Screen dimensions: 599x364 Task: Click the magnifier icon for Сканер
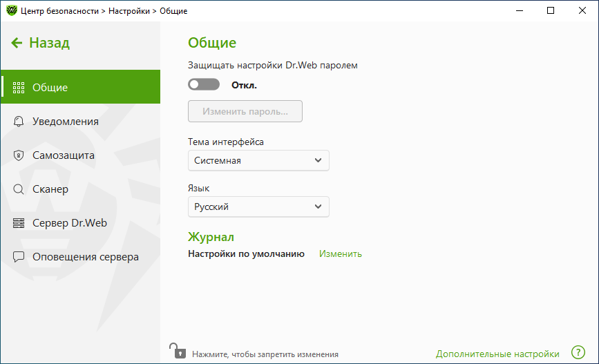tap(19, 189)
